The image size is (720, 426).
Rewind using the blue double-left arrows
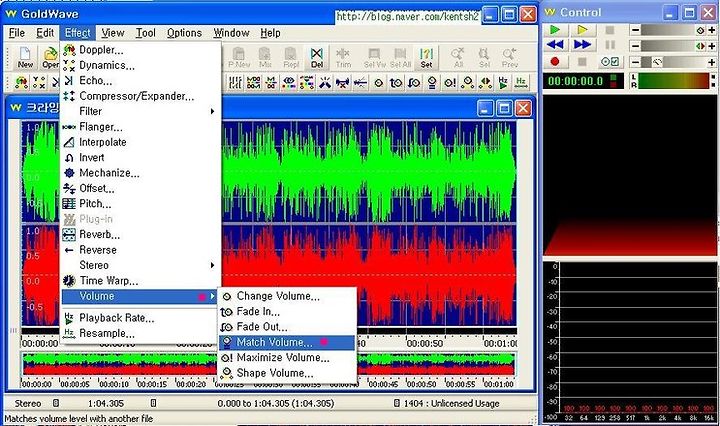coord(555,45)
